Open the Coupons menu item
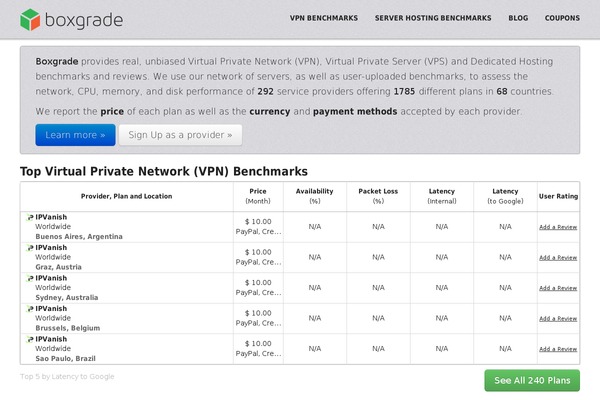This screenshot has width=600, height=400. (562, 18)
